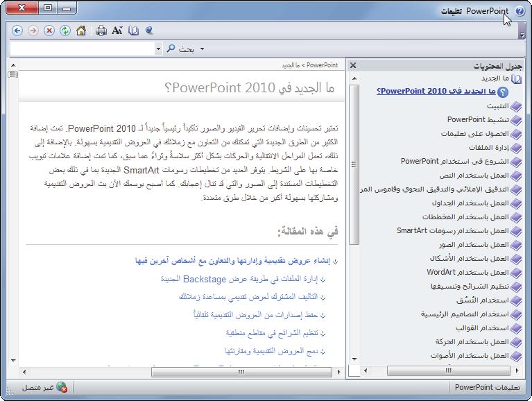Click the article scroll left arrow
The width and height of the screenshot is (532, 401).
pos(24,372)
